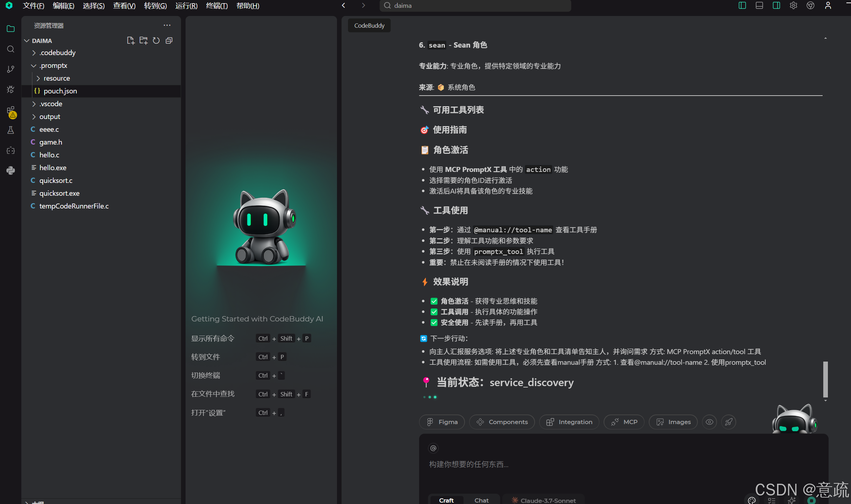Click the MCP button in chat toolbar
851x504 pixels.
pyautogui.click(x=624, y=422)
